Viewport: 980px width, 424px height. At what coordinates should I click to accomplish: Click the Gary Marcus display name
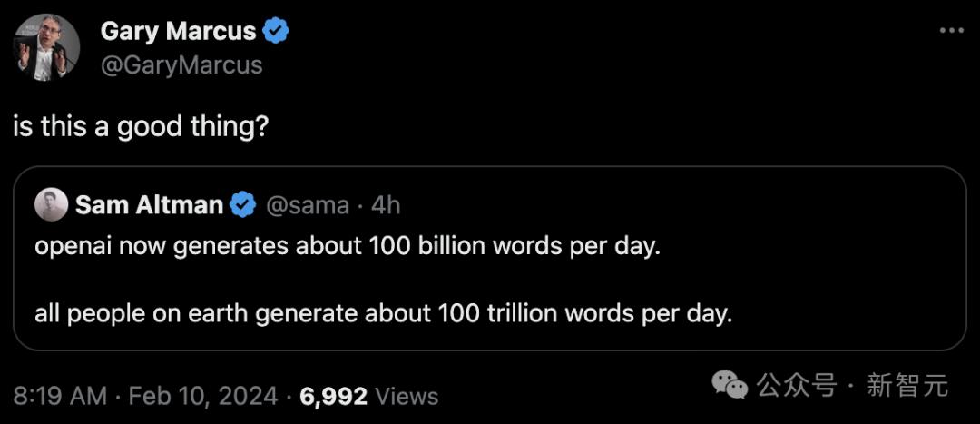[178, 31]
